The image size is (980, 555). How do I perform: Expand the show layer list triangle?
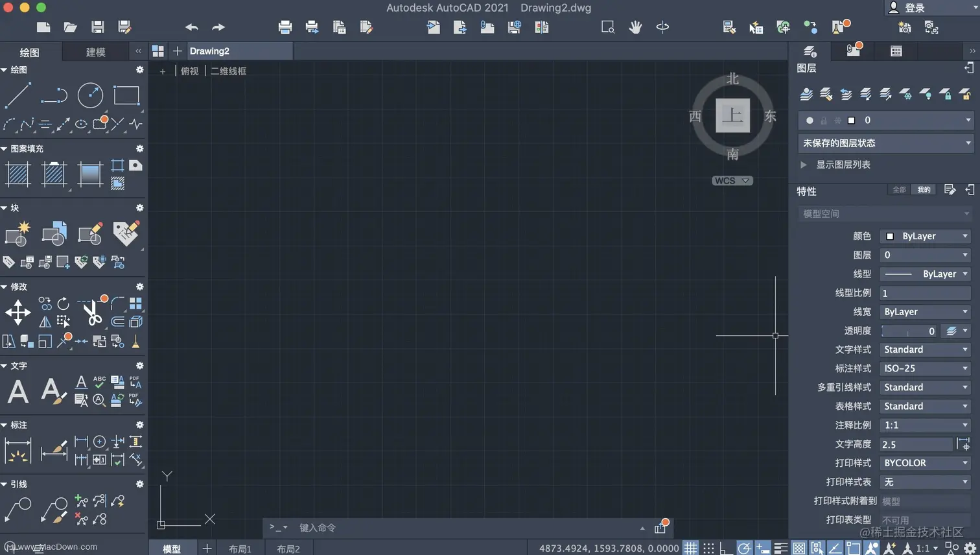[804, 165]
